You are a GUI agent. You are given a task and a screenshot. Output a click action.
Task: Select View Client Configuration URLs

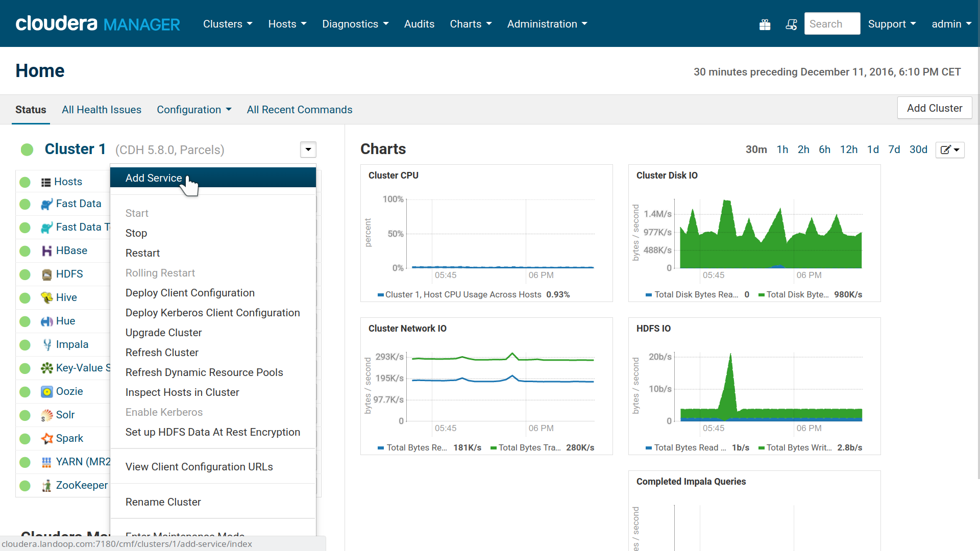(213, 467)
